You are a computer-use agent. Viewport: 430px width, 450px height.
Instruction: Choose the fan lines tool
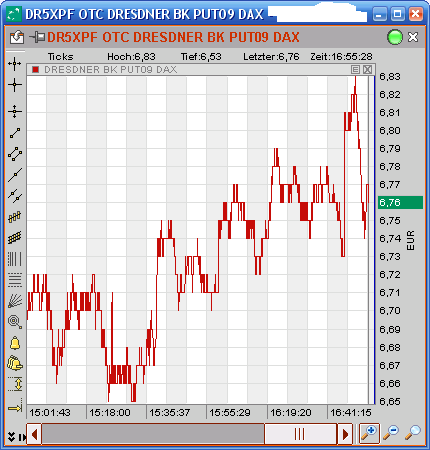(x=15, y=301)
